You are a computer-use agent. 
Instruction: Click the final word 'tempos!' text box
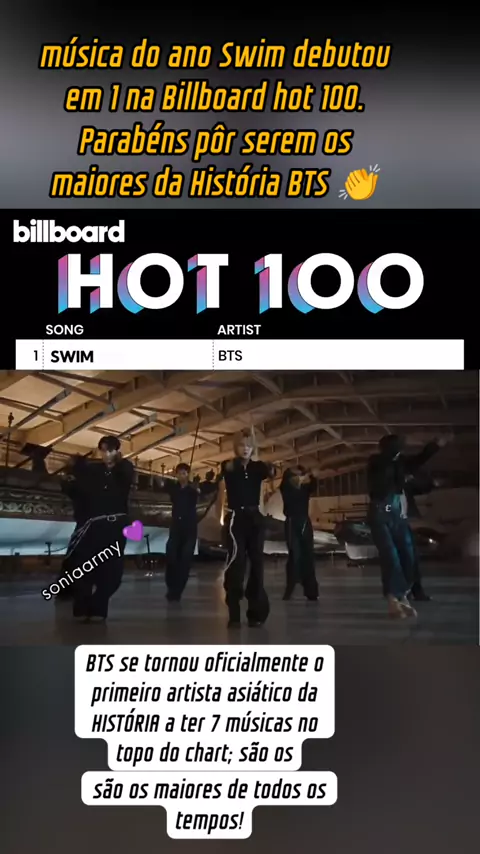click(x=209, y=820)
